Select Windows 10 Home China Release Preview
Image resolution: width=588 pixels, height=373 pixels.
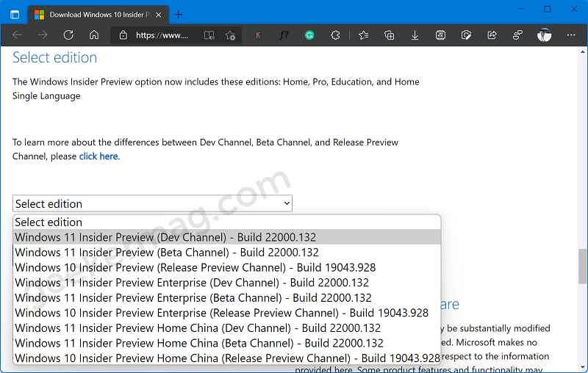227,358
